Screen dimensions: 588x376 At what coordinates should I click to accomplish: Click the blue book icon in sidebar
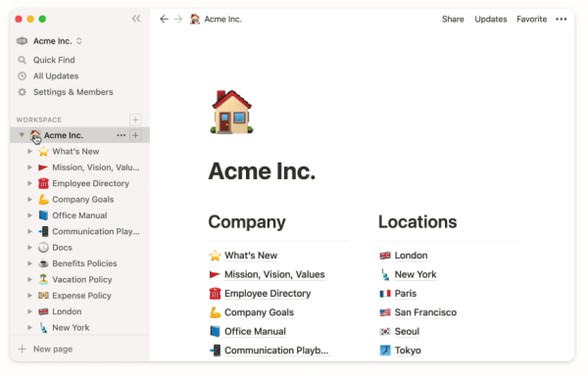click(43, 215)
